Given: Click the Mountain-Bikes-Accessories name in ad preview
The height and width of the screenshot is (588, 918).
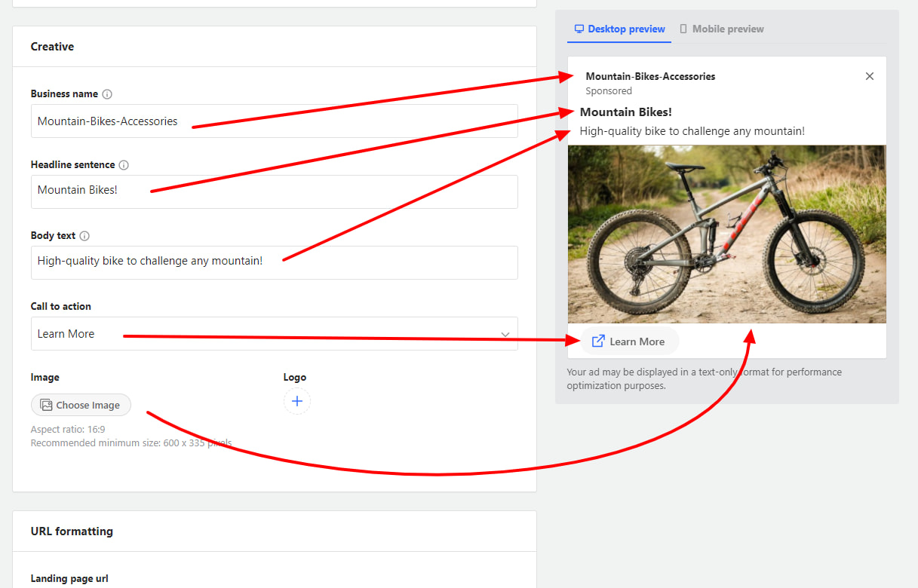Looking at the screenshot, I should [x=650, y=76].
